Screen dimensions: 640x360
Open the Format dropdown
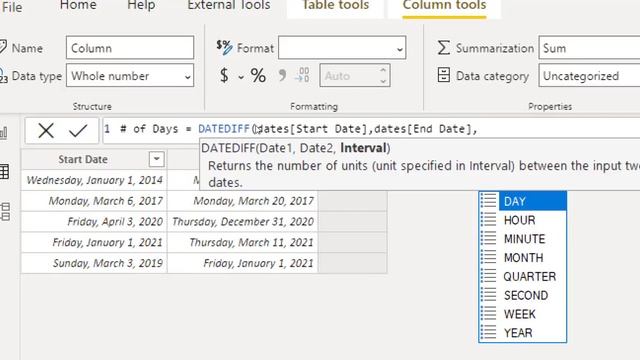pos(342,48)
